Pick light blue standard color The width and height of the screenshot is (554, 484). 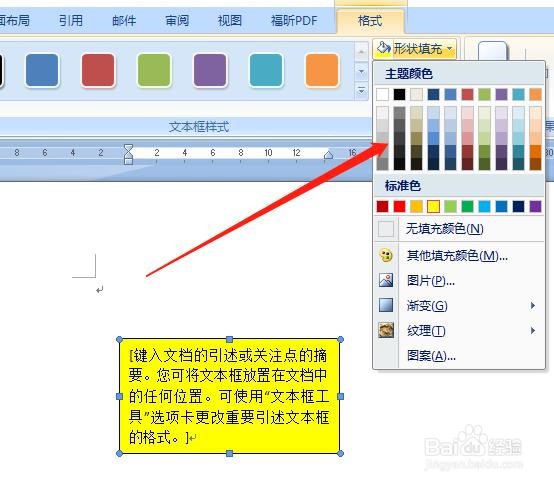pyautogui.click(x=484, y=206)
